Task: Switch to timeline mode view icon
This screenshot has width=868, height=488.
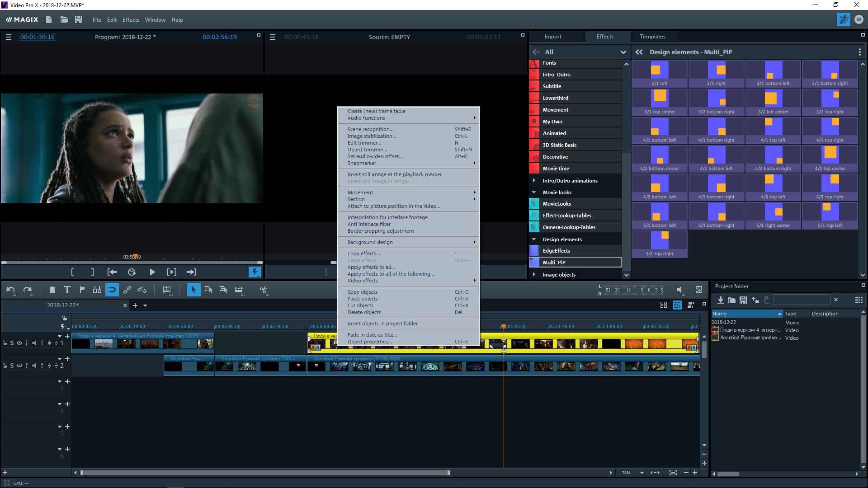Action: (x=677, y=305)
